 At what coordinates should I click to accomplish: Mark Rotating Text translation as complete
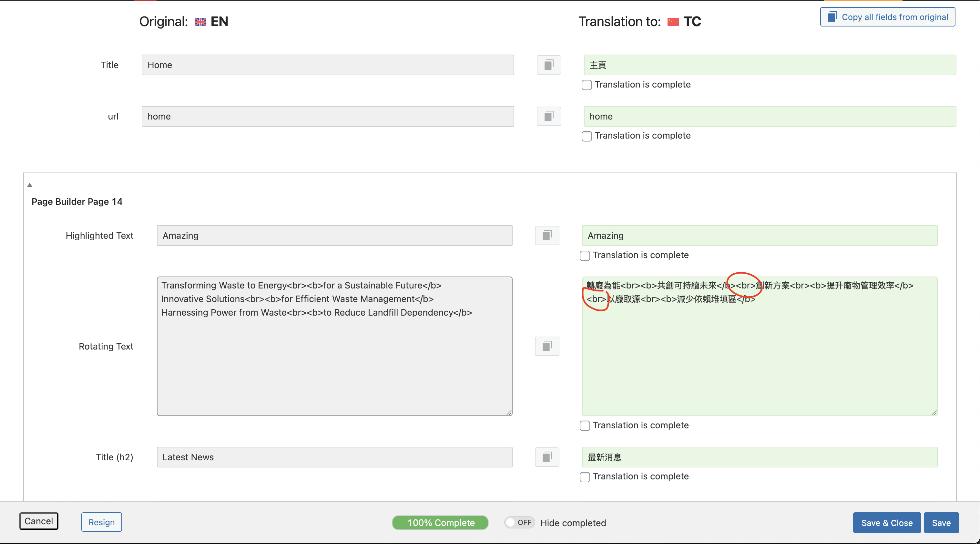585,426
